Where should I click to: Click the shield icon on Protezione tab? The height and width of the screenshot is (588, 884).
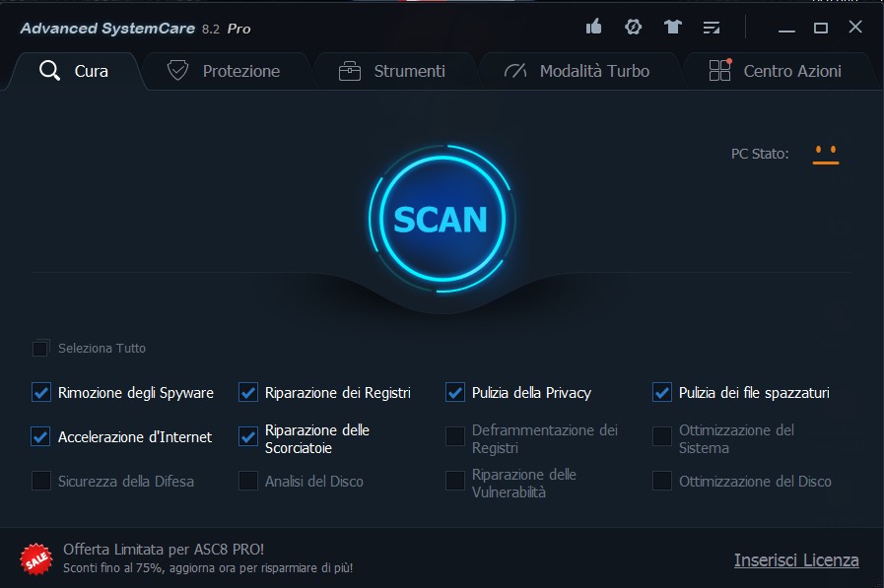coord(177,70)
